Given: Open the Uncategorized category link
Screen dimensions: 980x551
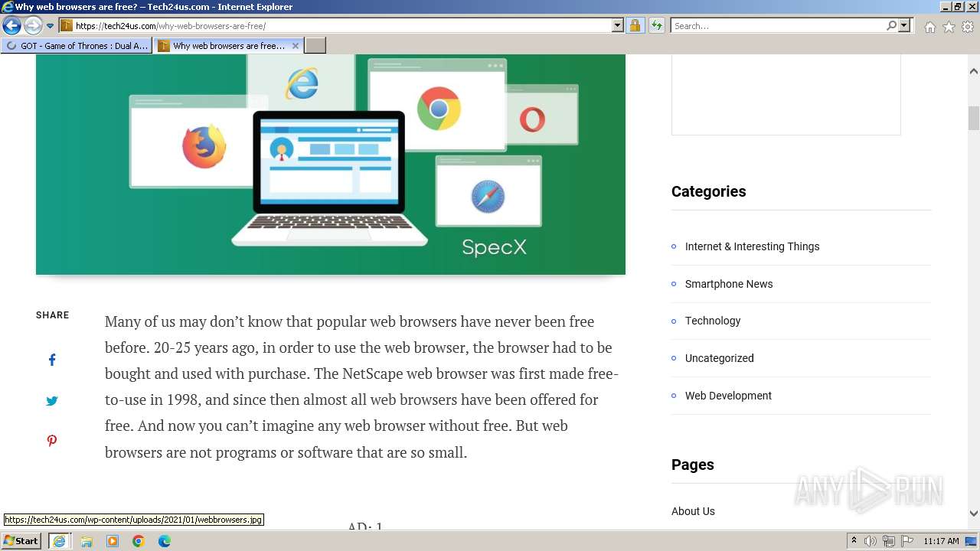Looking at the screenshot, I should tap(719, 358).
